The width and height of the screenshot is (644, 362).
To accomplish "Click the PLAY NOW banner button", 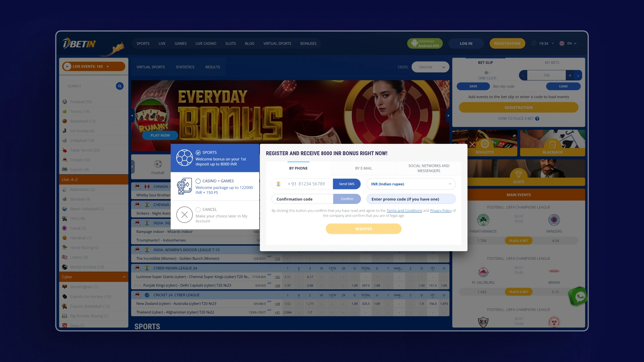I will [160, 135].
